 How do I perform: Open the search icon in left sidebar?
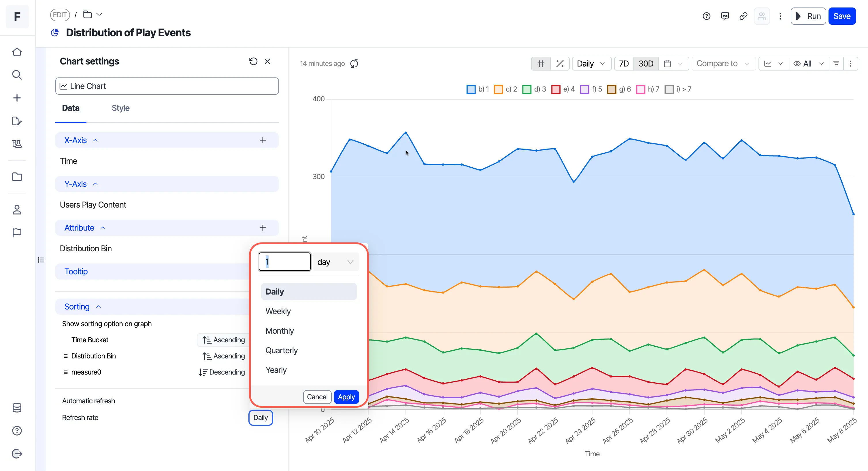[17, 75]
